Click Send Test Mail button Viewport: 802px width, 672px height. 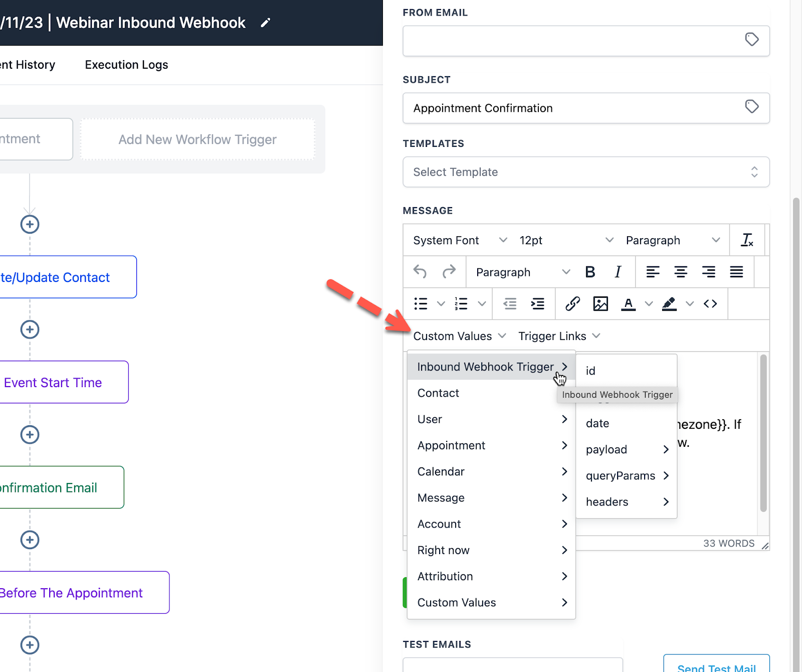(x=716, y=663)
